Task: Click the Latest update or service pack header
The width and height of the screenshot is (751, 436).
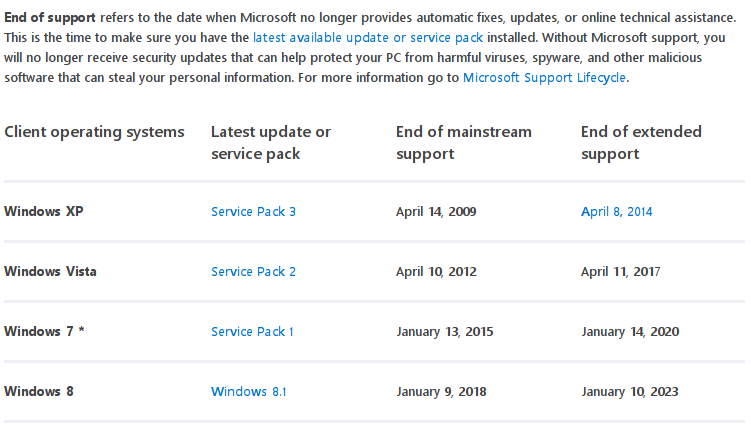Action: (x=271, y=143)
